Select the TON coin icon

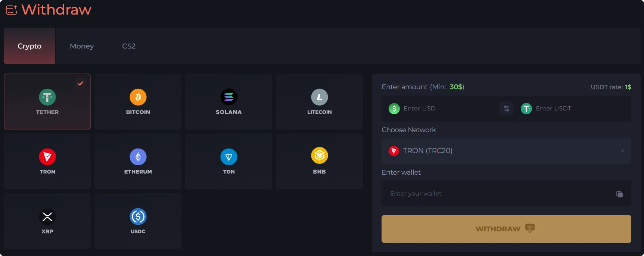[x=229, y=157]
